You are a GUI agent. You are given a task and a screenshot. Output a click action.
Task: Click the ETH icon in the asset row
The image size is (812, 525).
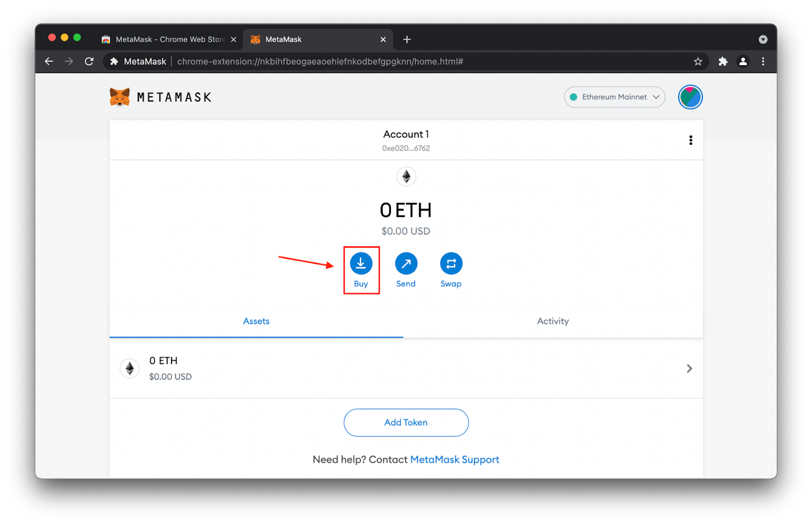click(x=130, y=368)
